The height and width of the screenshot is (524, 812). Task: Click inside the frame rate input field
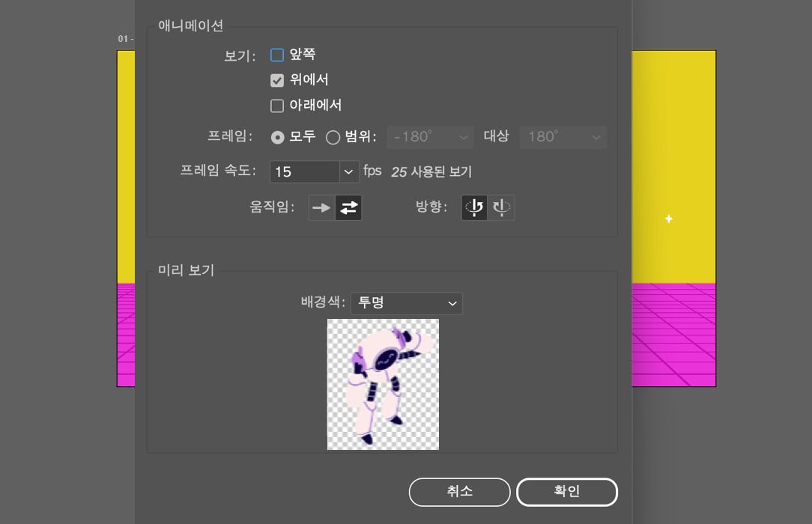click(x=303, y=171)
